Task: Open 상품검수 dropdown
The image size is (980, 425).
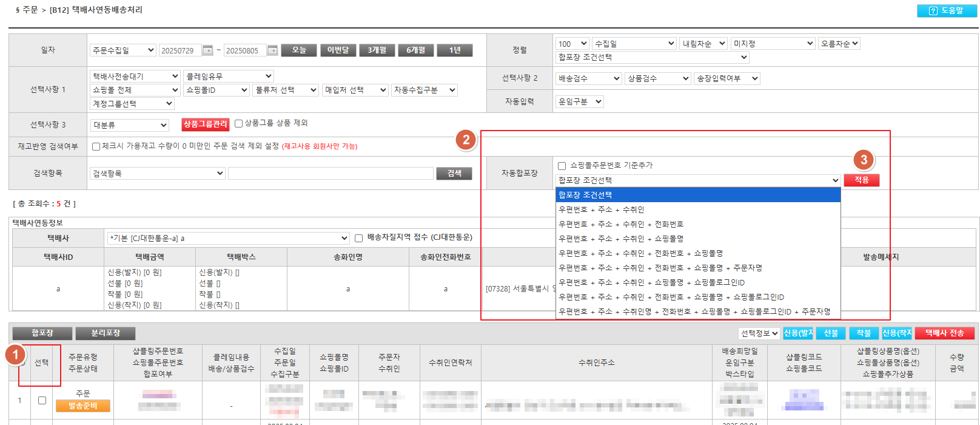Action: click(x=658, y=78)
